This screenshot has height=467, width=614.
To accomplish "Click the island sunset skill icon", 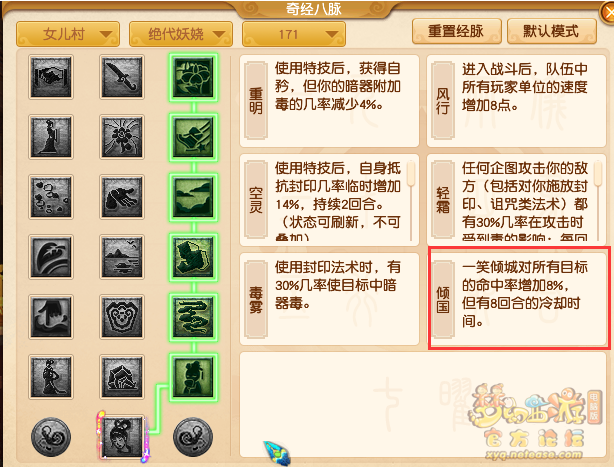I will [122, 257].
